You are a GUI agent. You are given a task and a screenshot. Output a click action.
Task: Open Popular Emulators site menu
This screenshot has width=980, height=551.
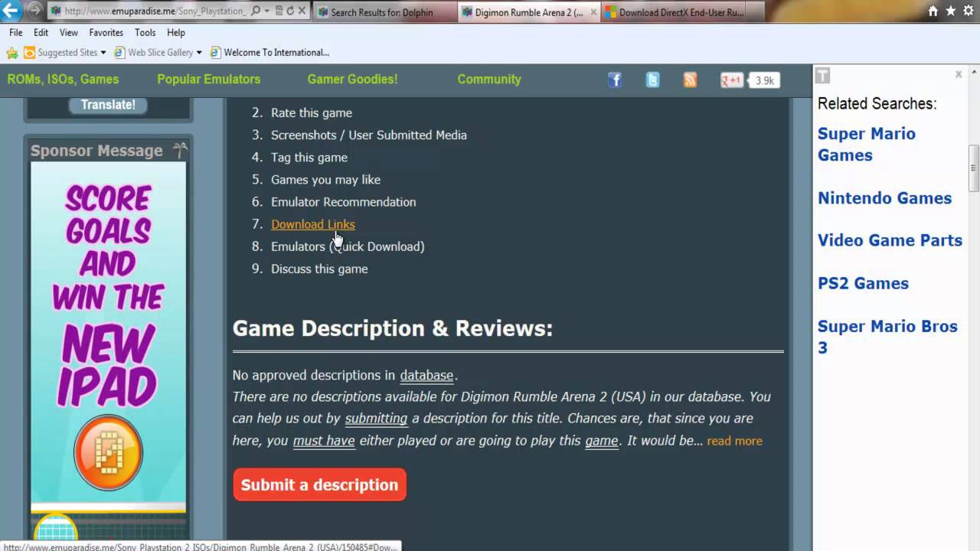point(208,79)
